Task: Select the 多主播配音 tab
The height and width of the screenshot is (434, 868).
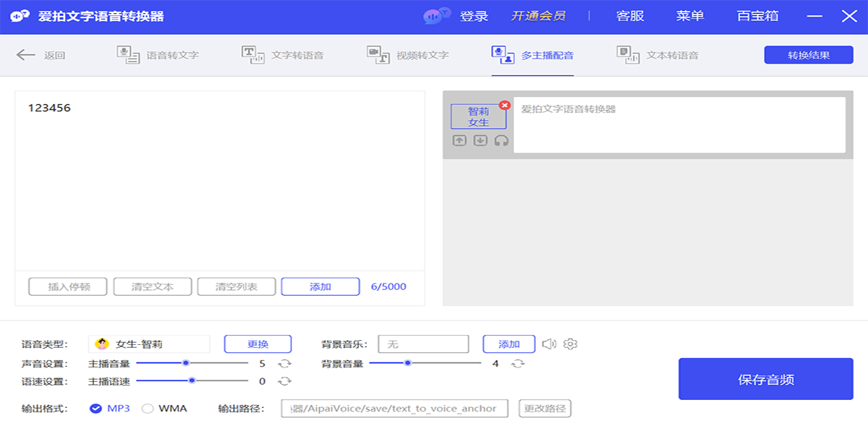Action: coord(532,55)
